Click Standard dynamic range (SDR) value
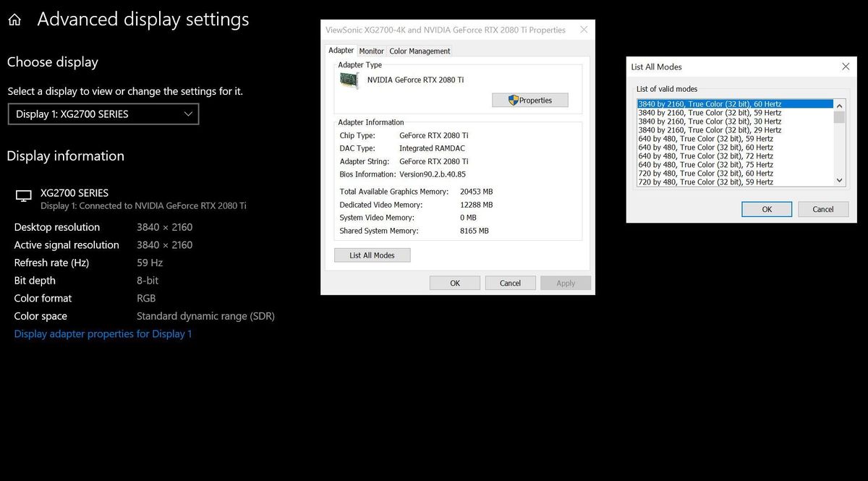 205,316
